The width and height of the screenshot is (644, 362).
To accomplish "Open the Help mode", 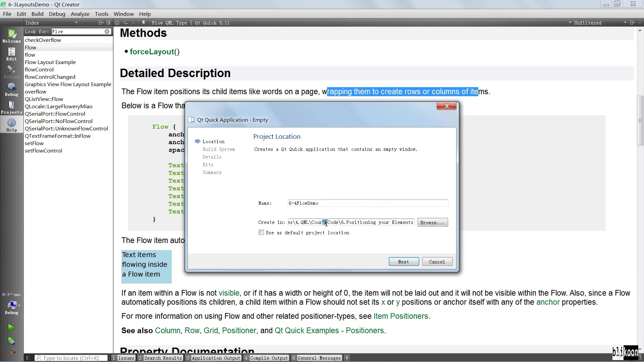I will [12, 125].
